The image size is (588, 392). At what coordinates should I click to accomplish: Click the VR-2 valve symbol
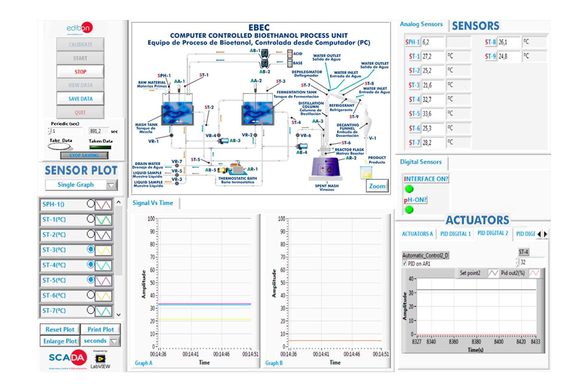click(x=255, y=135)
